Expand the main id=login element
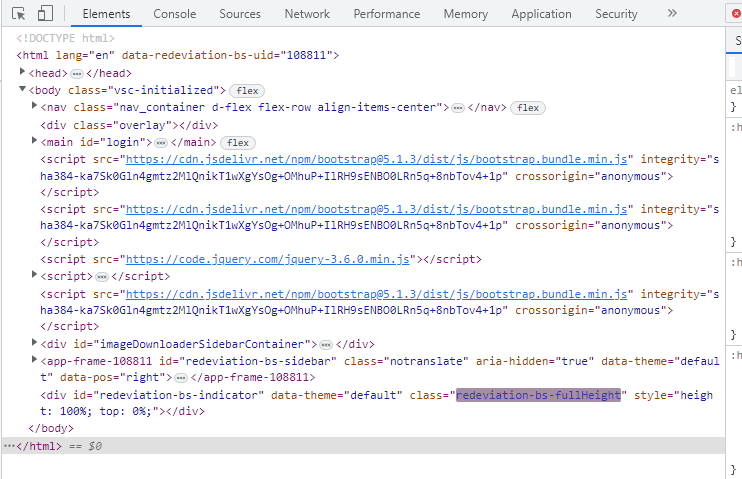 click(x=34, y=141)
